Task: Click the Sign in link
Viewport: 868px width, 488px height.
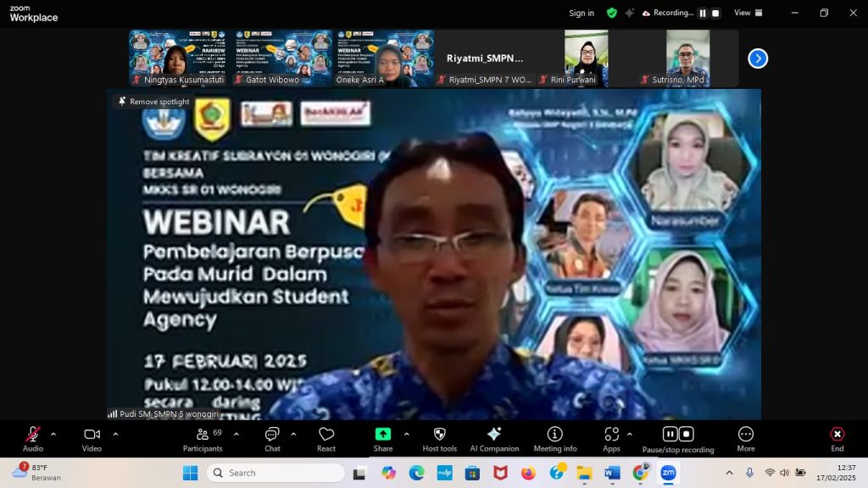Action: [x=581, y=13]
